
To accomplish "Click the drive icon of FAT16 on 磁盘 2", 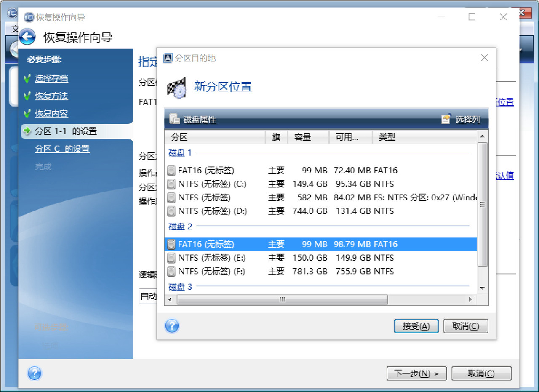I will (x=171, y=244).
